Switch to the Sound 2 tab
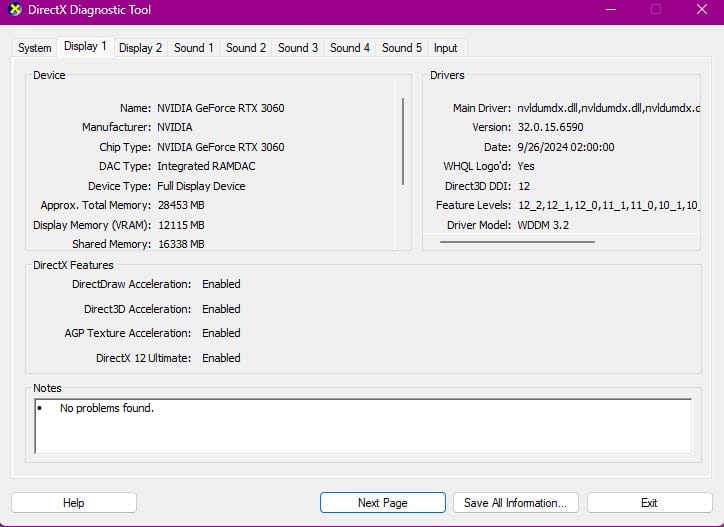This screenshot has height=527, width=724. 246,48
